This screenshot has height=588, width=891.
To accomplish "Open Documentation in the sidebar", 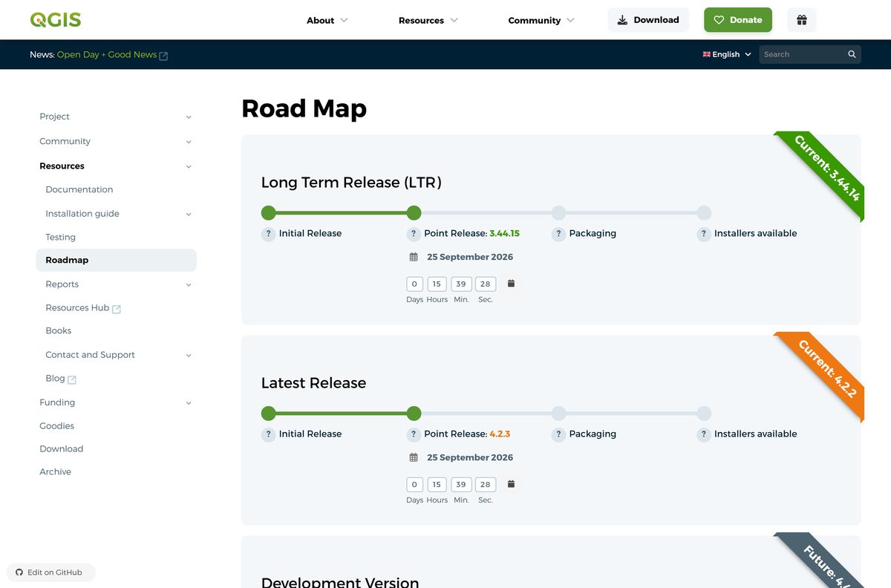I will [79, 190].
